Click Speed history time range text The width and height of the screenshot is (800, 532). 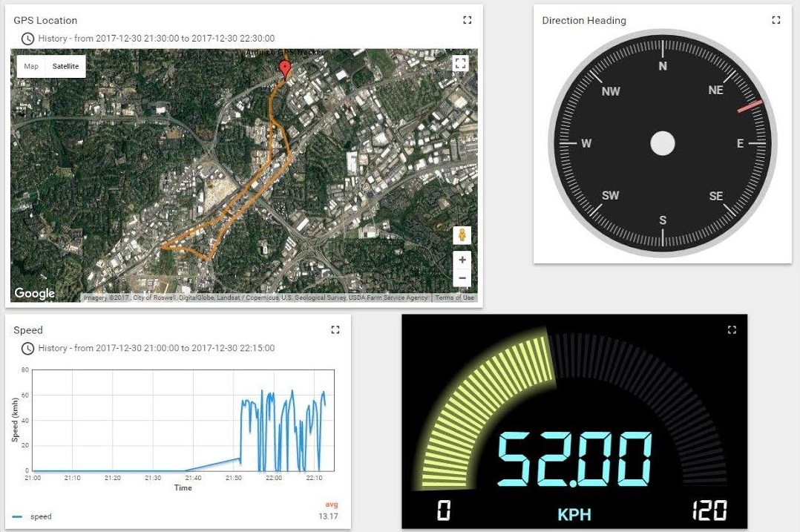pos(157,348)
